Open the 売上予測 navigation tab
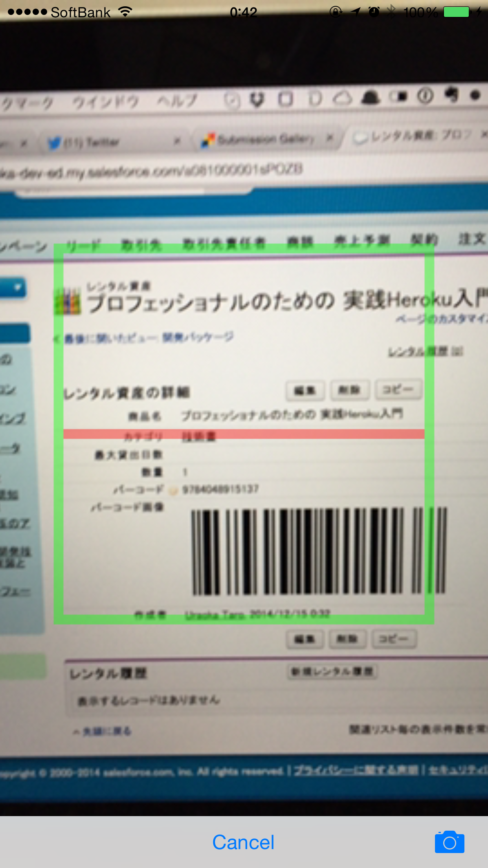 (x=361, y=240)
